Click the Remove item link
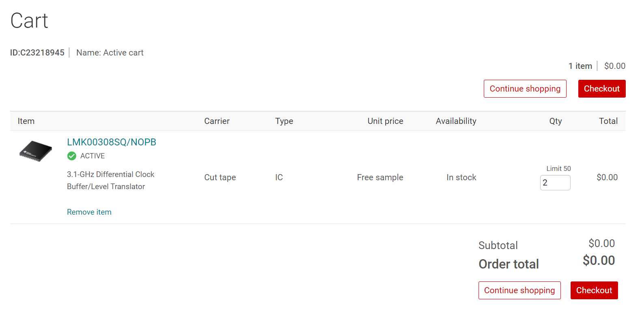This screenshot has height=309, width=644. pyautogui.click(x=89, y=212)
